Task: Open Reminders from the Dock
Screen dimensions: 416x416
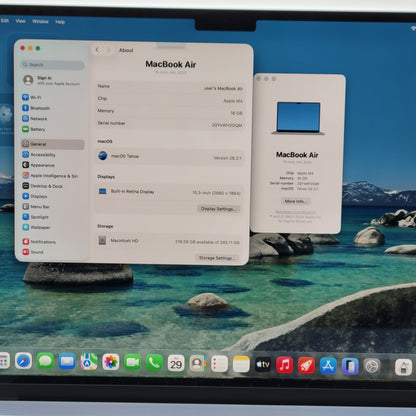Action: coord(219,364)
